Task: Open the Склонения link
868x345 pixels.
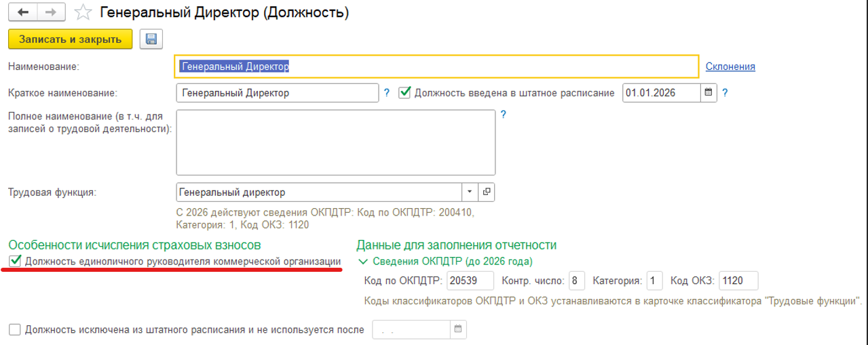Action: [x=730, y=66]
